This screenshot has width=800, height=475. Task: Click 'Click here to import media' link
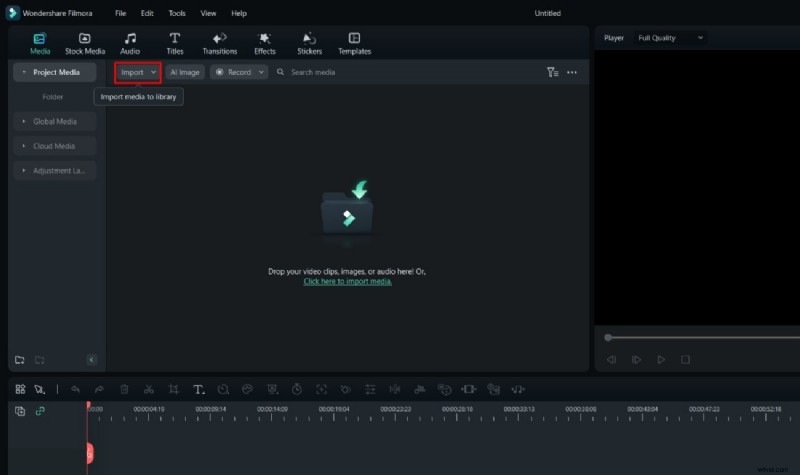pos(347,282)
